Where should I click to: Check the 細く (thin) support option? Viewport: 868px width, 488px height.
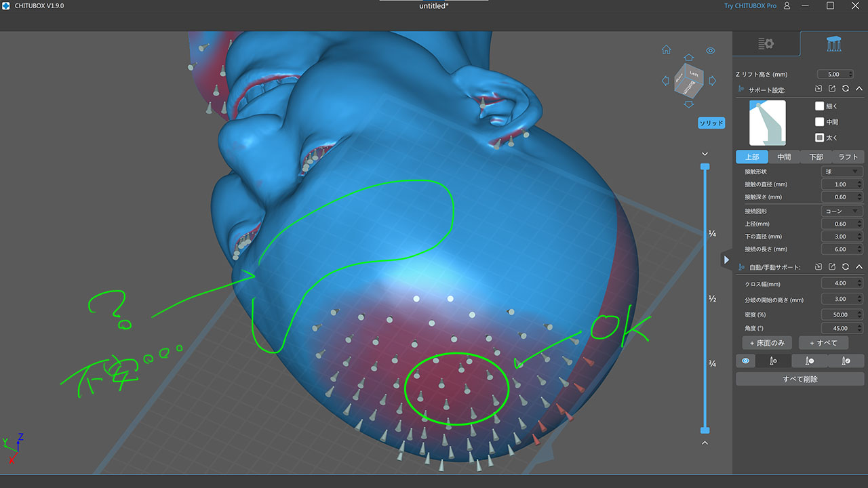819,106
